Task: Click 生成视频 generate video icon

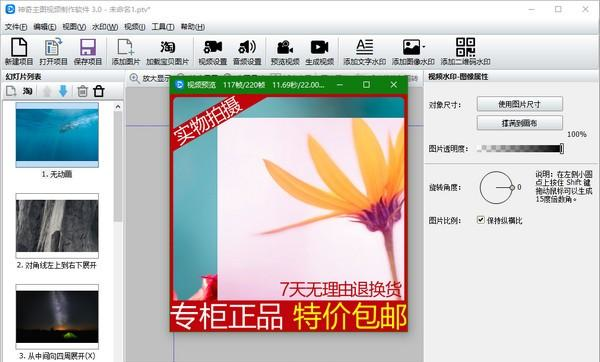Action: (x=320, y=51)
